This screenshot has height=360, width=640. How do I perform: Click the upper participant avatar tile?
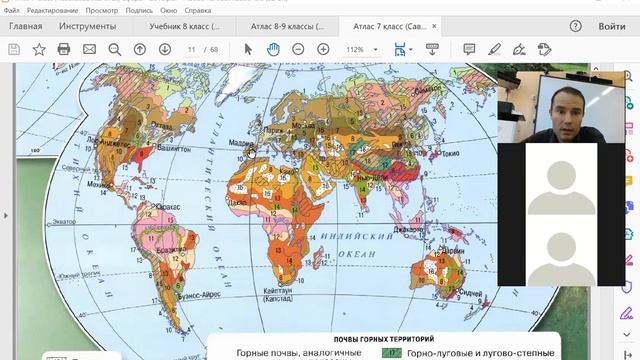click(x=561, y=179)
